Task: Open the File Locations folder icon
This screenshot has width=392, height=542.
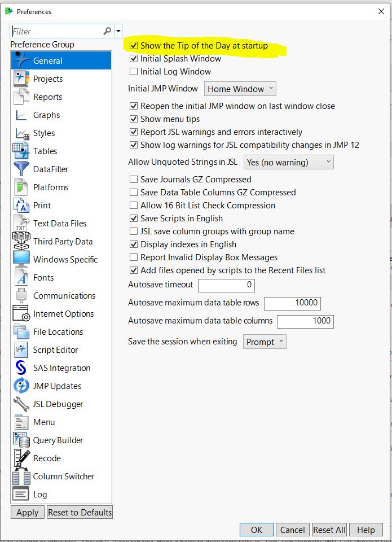Action: click(21, 332)
